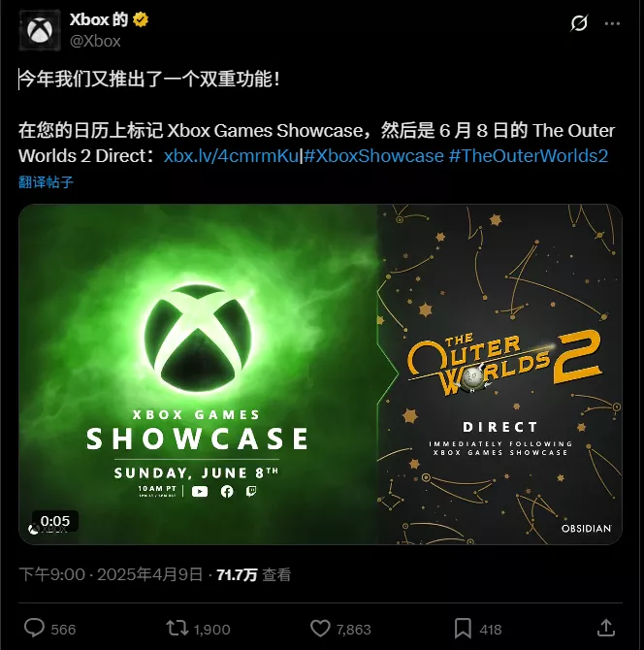
Task: Click the repost icon
Action: [177, 628]
